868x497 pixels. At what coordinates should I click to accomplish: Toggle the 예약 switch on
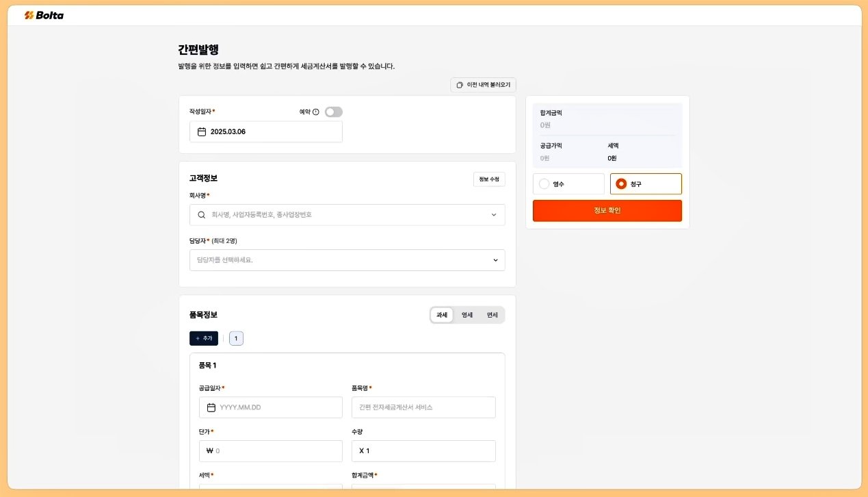(333, 112)
